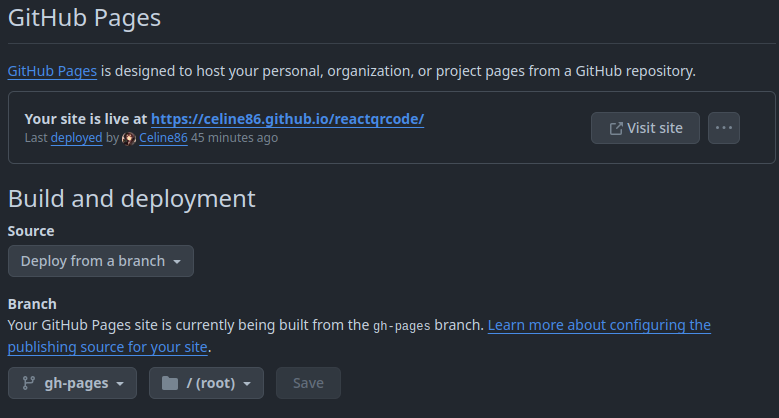Click the publishing source for your site link
The width and height of the screenshot is (779, 418).
pos(107,347)
